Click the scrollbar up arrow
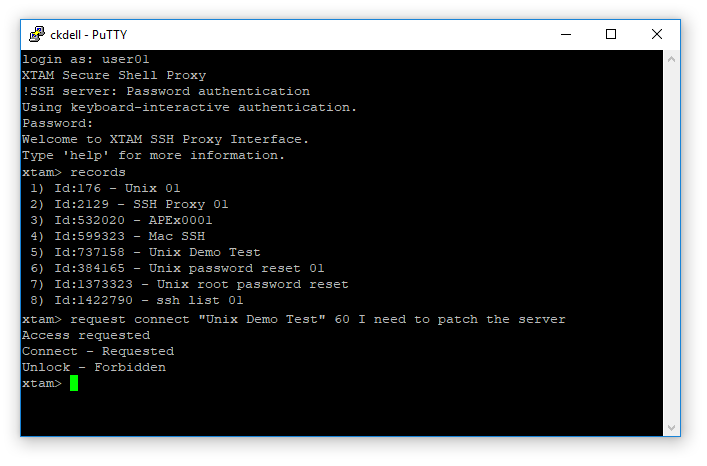 click(672, 59)
